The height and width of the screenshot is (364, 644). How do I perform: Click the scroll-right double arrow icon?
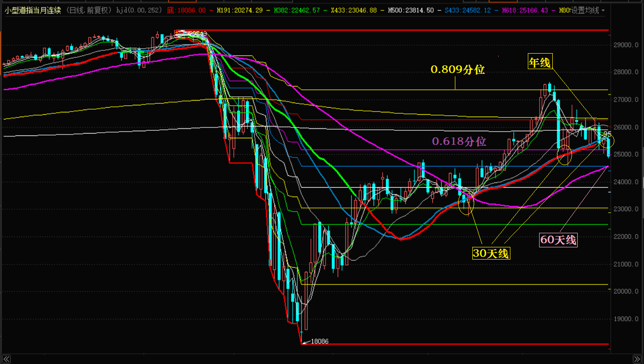point(637,359)
